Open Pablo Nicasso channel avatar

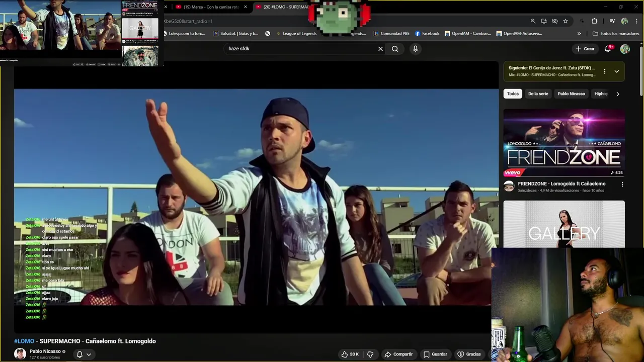[20, 354]
